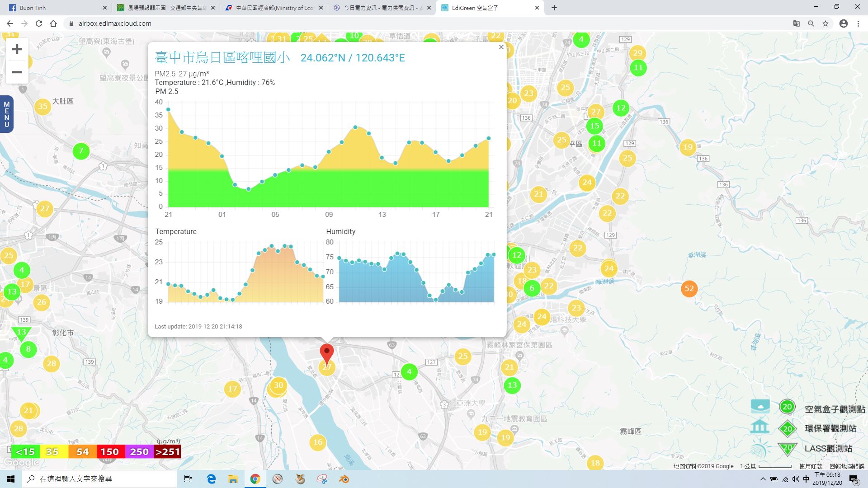Viewport: 868px width, 488px height.
Task: Click the first PM2.5 chart point near 37
Action: pos(168,109)
